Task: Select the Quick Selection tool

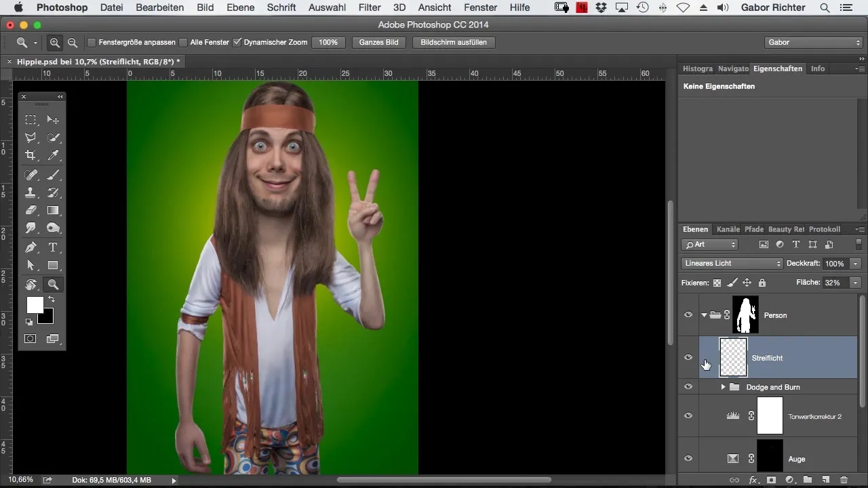Action: click(x=53, y=138)
